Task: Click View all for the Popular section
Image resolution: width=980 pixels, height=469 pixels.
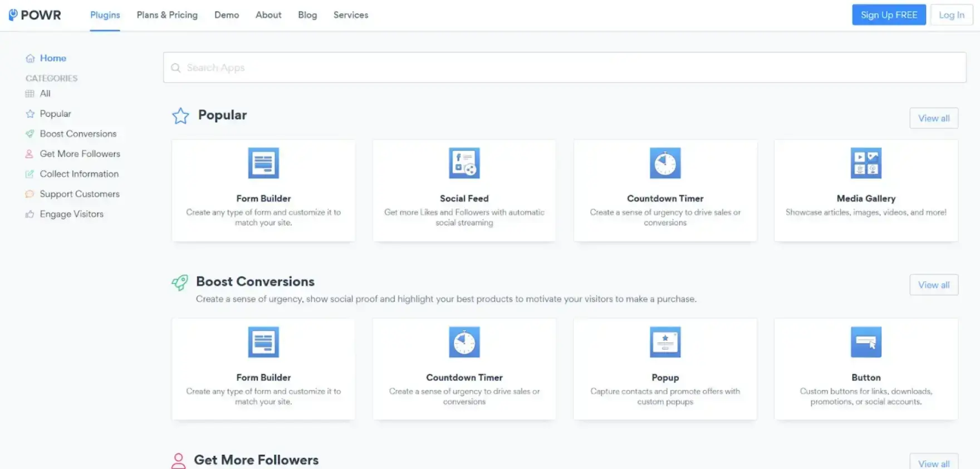Action: coord(934,118)
